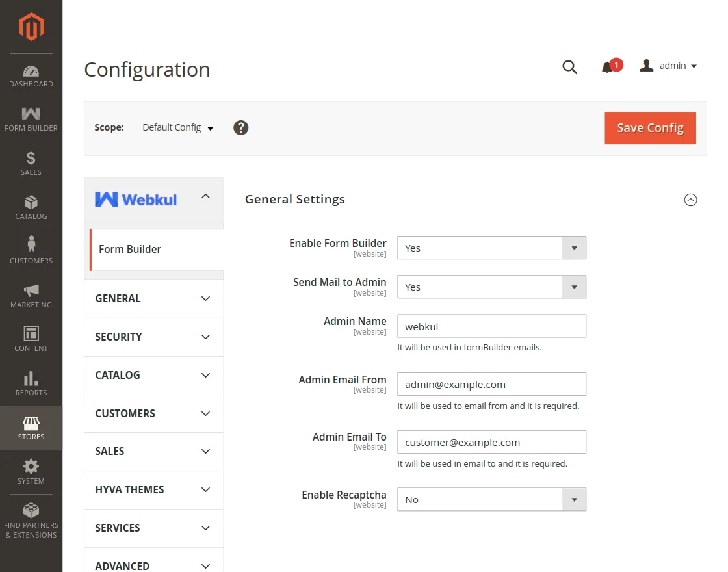
Task: Open Send Mail to Admin dropdown
Action: tap(491, 287)
